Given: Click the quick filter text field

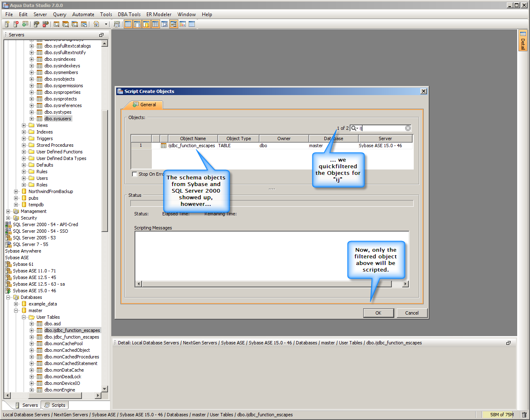Looking at the screenshot, I should click(381, 128).
